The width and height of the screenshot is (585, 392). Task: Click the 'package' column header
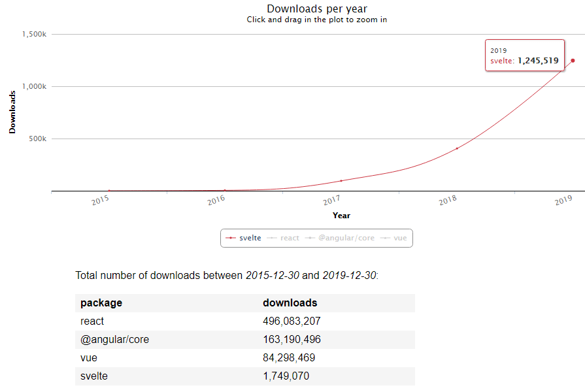[101, 303]
